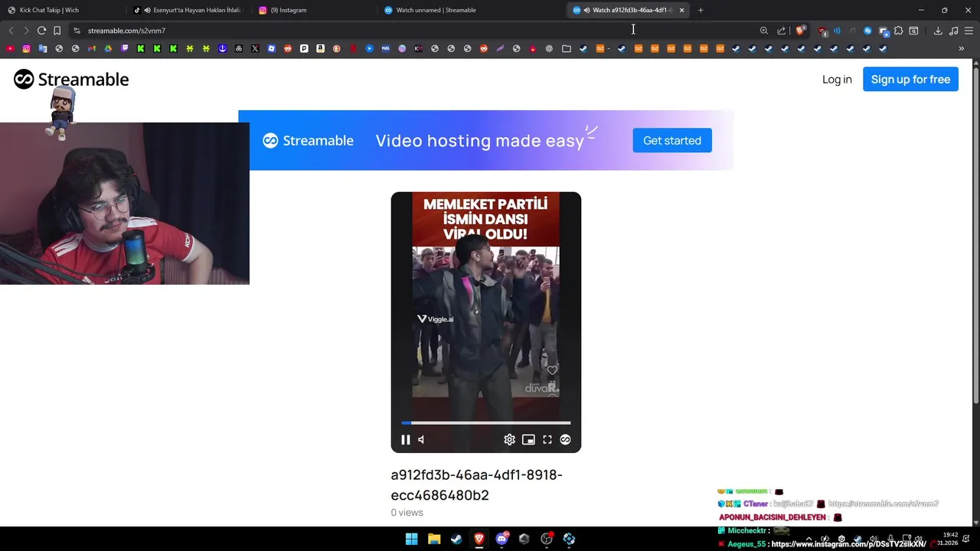The image size is (980, 551).
Task: Open the Instagram bookmark icon
Action: [26, 48]
